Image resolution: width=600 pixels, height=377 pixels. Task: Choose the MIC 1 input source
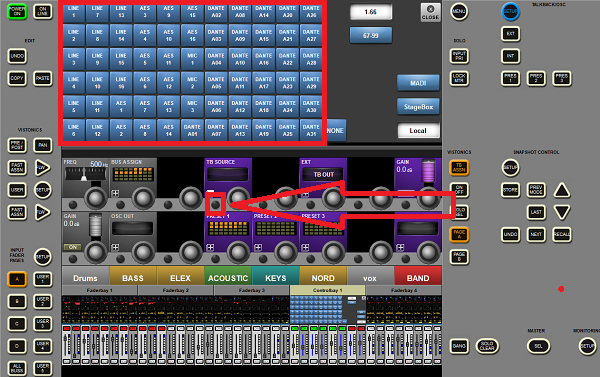click(192, 59)
